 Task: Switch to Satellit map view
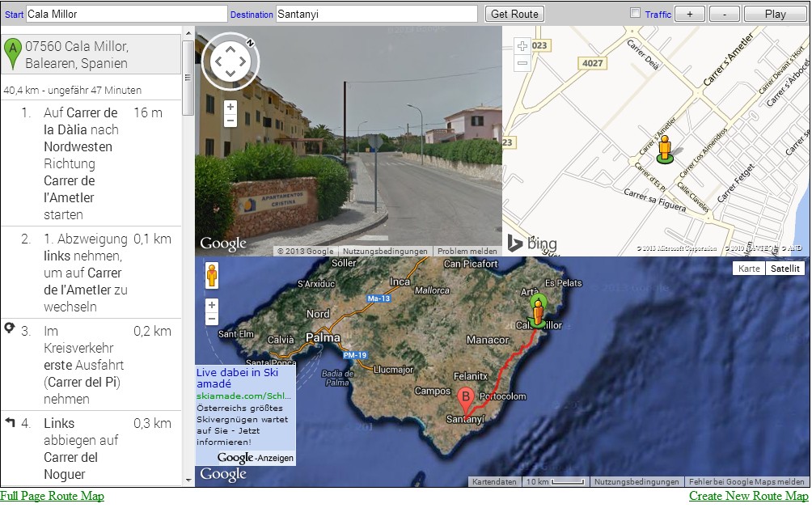pyautogui.click(x=785, y=269)
